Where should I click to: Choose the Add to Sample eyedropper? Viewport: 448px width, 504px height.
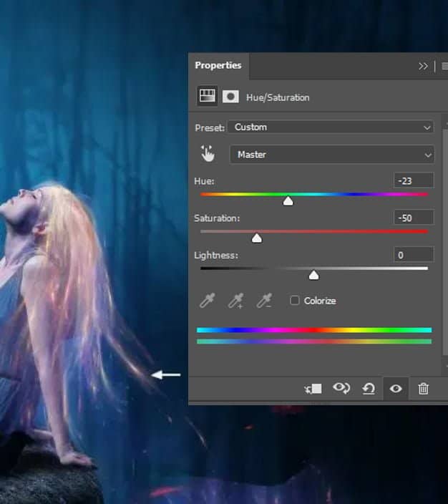click(236, 301)
